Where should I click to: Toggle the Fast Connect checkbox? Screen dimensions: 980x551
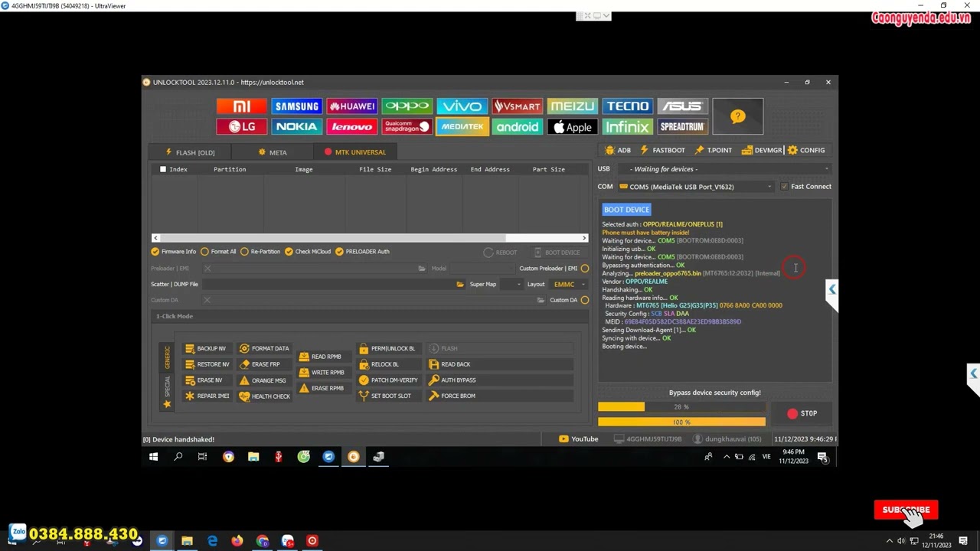pos(784,187)
